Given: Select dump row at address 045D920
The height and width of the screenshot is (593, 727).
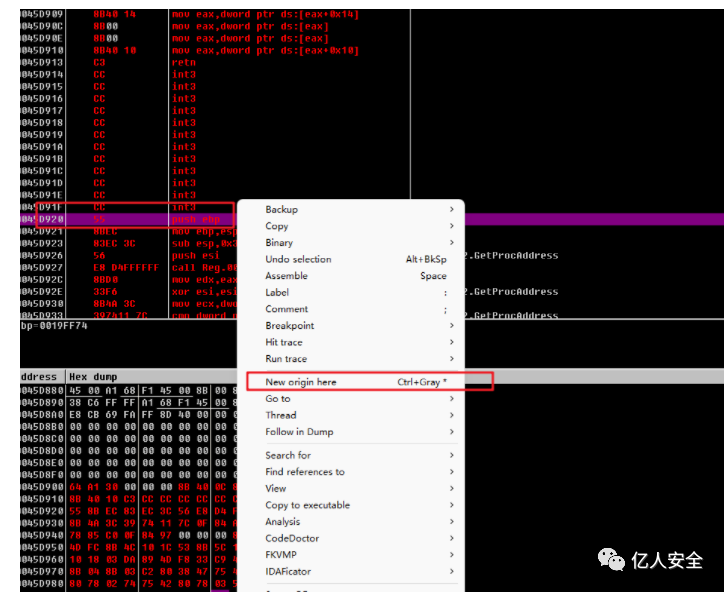Looking at the screenshot, I should (129, 511).
